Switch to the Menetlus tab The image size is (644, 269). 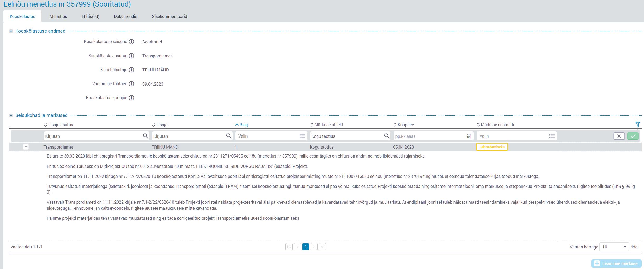pyautogui.click(x=58, y=16)
